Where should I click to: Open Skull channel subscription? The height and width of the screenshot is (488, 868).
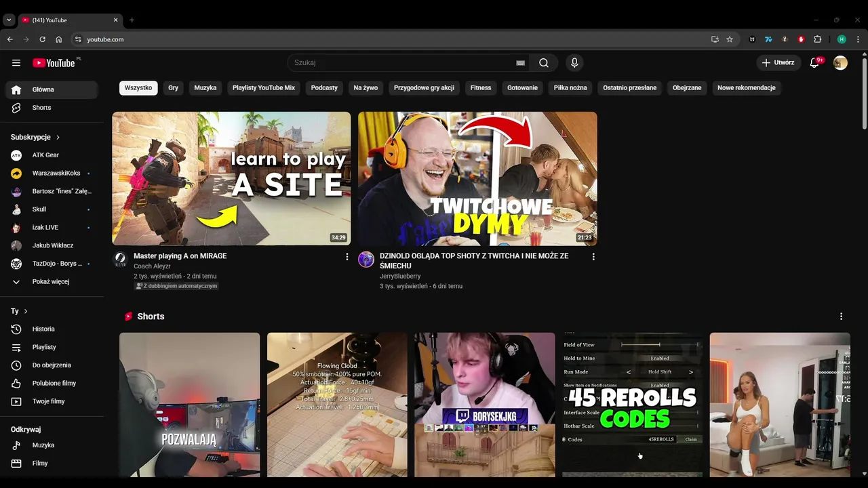(52, 209)
